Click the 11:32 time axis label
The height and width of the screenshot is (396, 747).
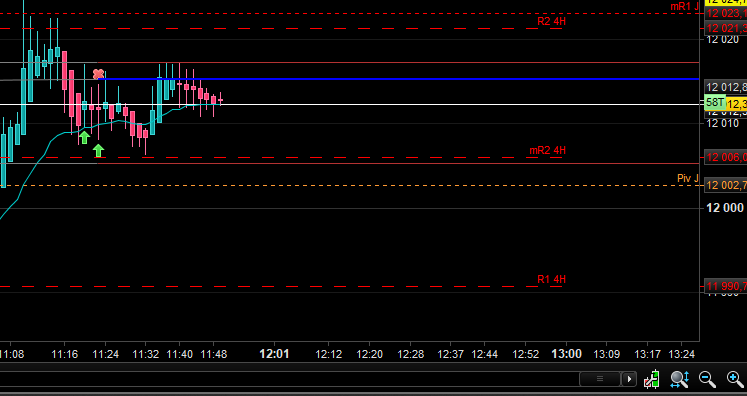(145, 354)
